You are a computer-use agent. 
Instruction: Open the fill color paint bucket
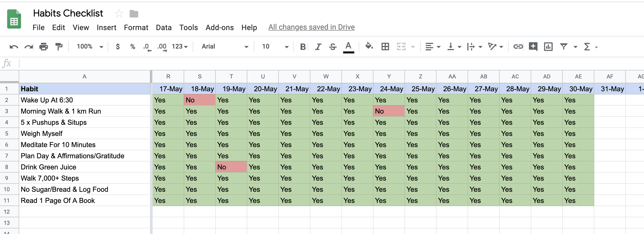(369, 46)
